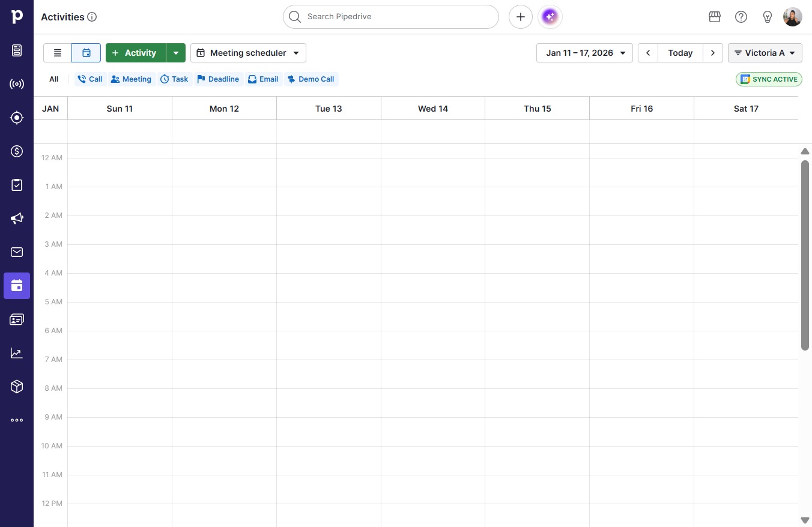The width and height of the screenshot is (812, 527).
Task: Select the Wed 14 column header
Action: 433,109
